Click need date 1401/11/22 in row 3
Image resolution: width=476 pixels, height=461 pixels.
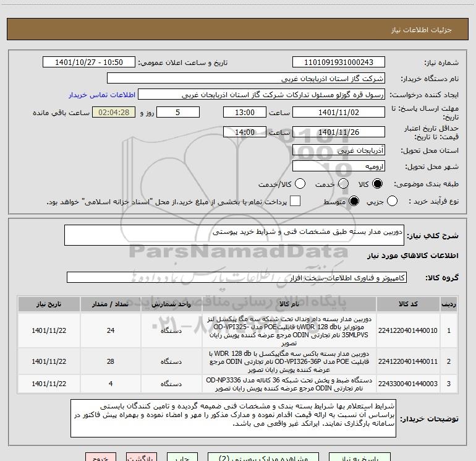tap(49, 384)
